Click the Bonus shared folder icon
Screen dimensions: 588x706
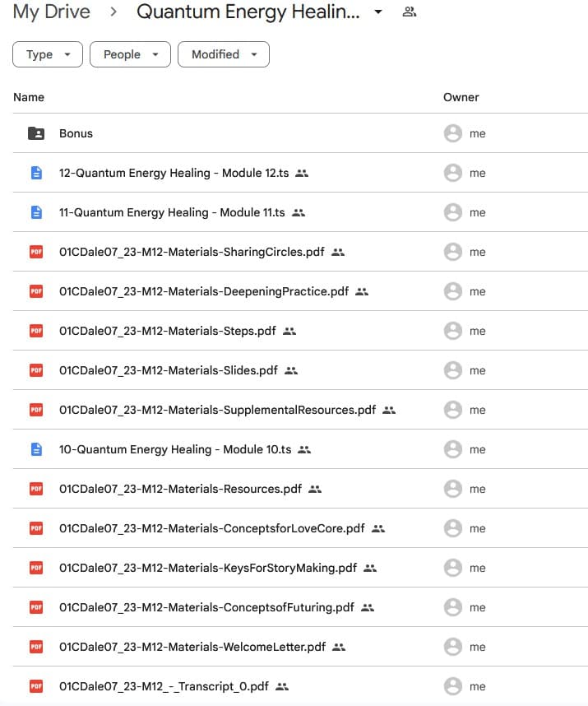click(x=35, y=133)
